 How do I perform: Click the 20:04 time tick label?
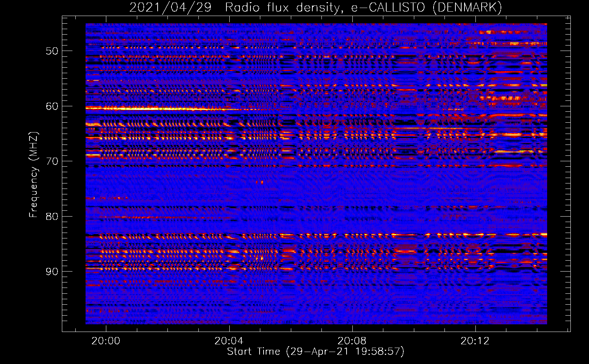pos(229,341)
